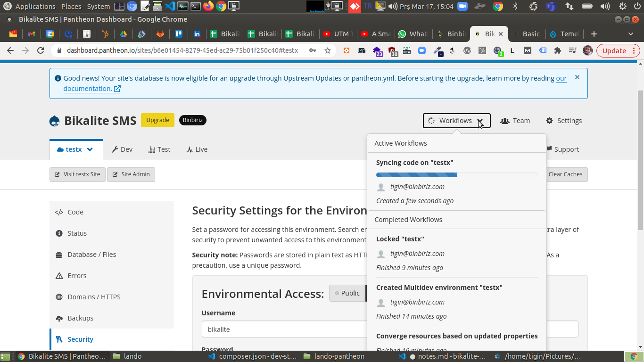Open Gmail pinned tab in Chrome

point(32,34)
